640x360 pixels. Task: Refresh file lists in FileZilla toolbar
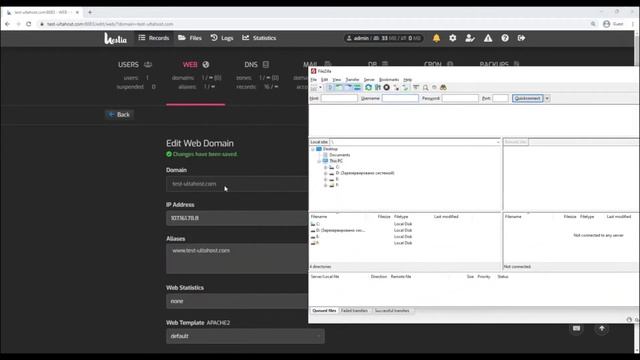tap(368, 87)
